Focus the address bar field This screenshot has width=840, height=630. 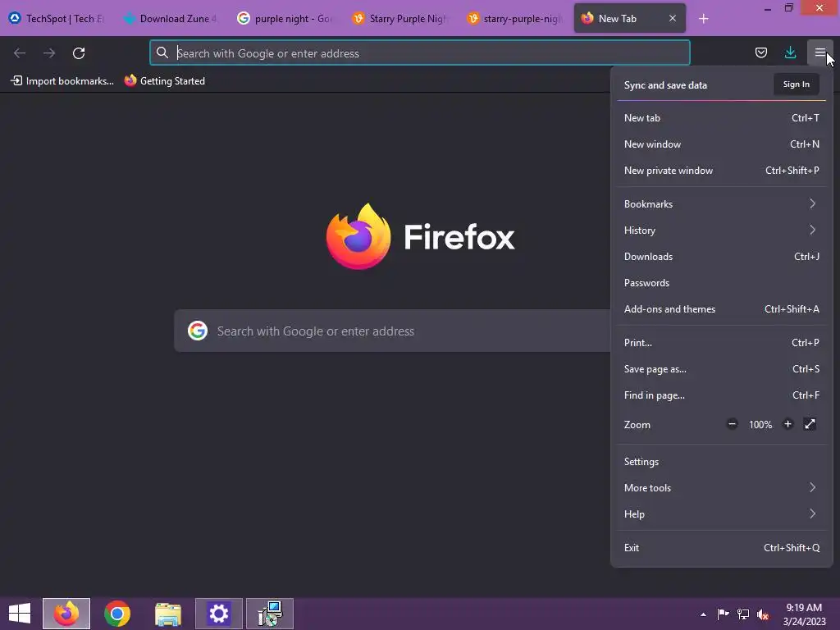pos(419,53)
